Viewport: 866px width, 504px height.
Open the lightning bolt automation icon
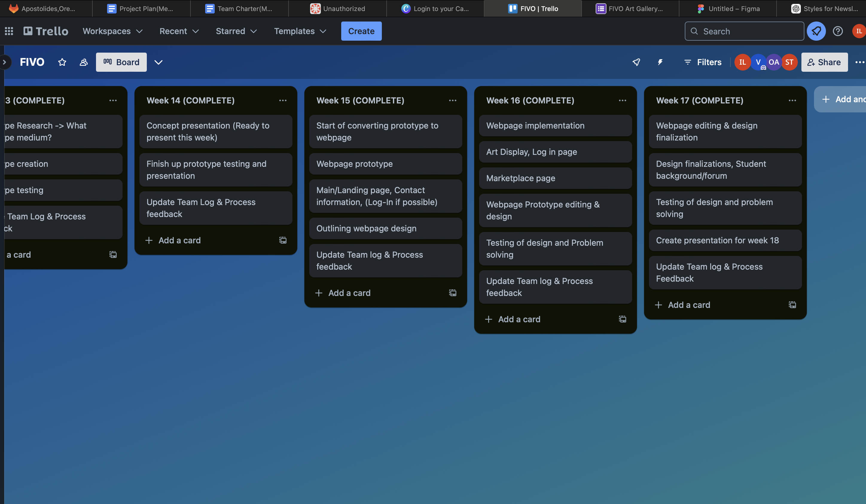660,62
